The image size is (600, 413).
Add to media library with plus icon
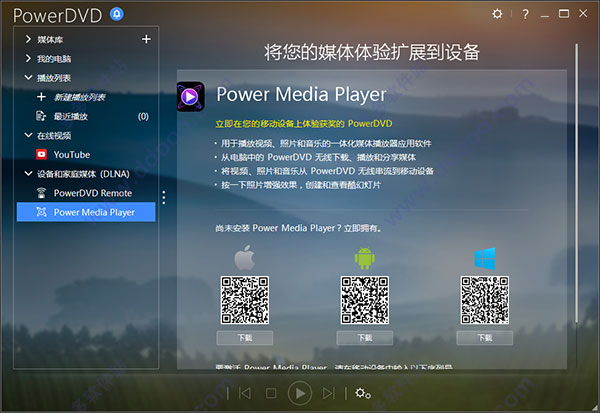click(146, 39)
